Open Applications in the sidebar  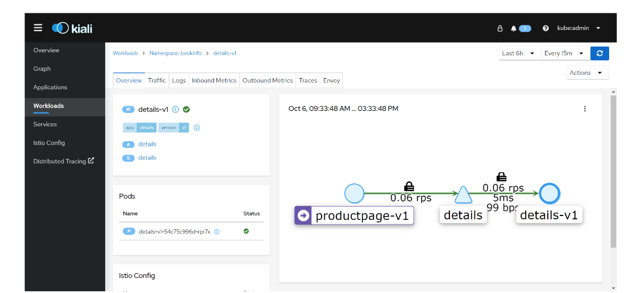[x=65, y=88]
